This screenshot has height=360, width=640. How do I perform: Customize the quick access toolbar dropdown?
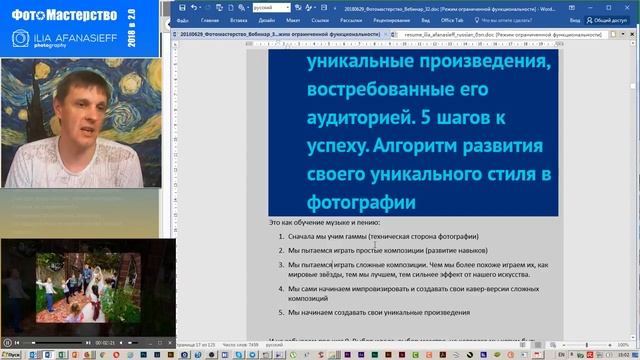pos(335,8)
